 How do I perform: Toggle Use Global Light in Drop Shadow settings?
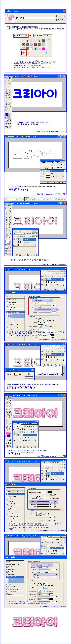49,498
